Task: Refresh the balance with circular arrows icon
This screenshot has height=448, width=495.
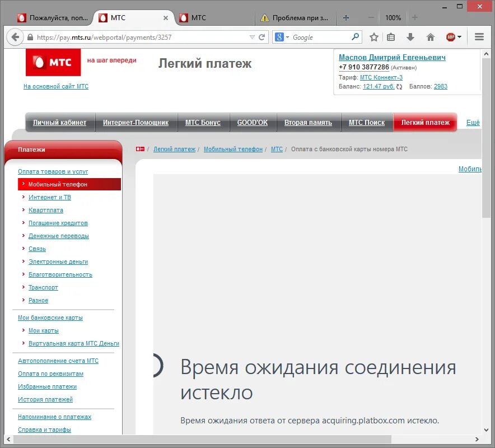Action: pos(399,87)
